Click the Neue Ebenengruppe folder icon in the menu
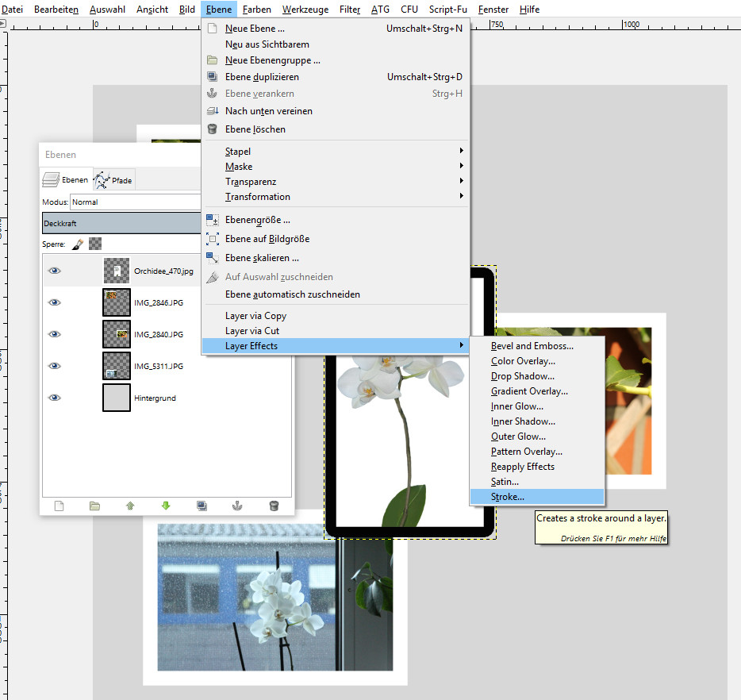The width and height of the screenshot is (741, 700). coord(213,60)
